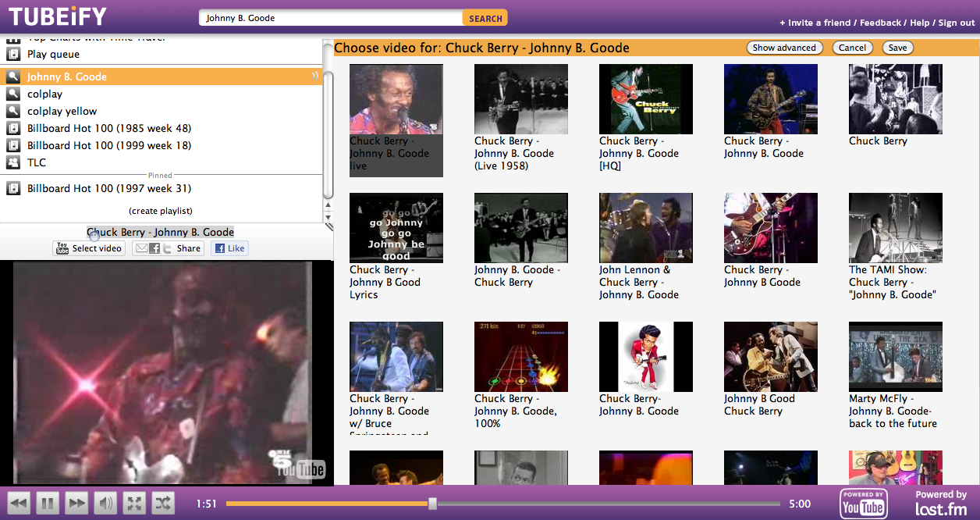Click the search input field
980x520 pixels.
(331, 18)
